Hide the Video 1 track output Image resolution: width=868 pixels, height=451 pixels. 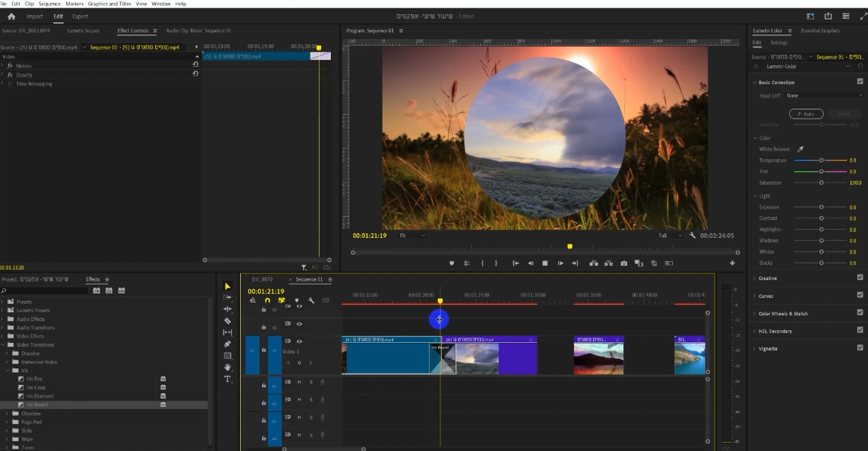[299, 341]
